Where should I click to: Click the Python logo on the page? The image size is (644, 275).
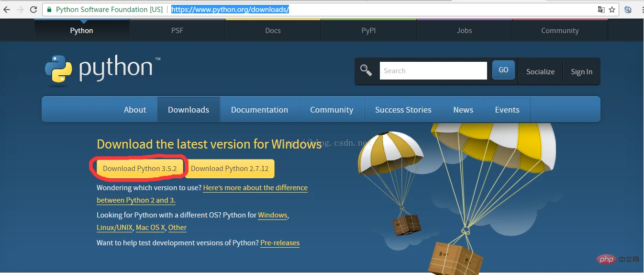click(x=99, y=69)
